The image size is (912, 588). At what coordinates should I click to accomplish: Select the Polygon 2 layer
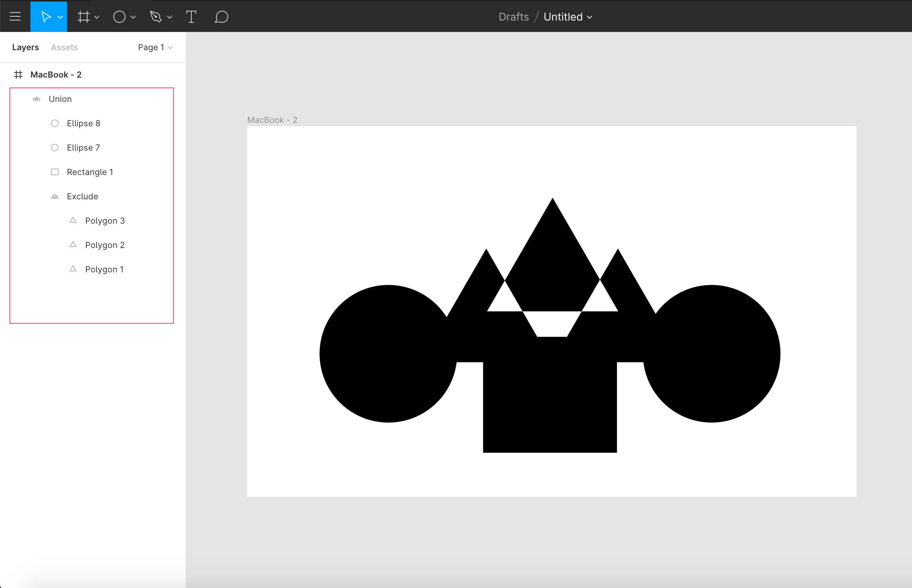coord(105,245)
